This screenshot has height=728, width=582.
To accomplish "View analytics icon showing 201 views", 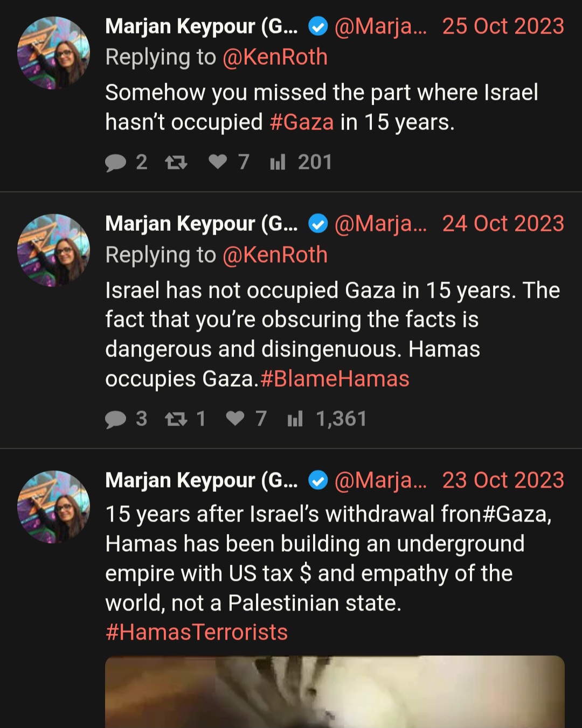I will (x=278, y=162).
